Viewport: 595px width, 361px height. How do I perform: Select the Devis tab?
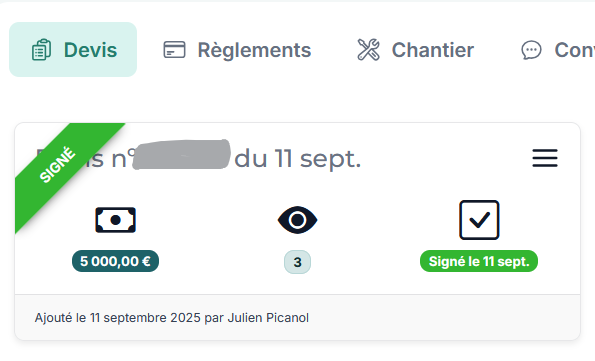tap(73, 50)
